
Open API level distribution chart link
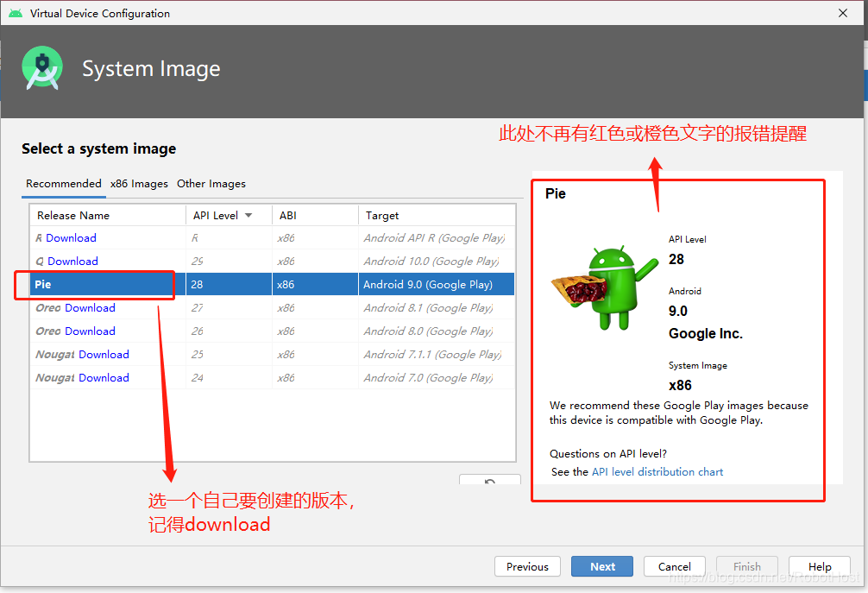[x=657, y=472]
